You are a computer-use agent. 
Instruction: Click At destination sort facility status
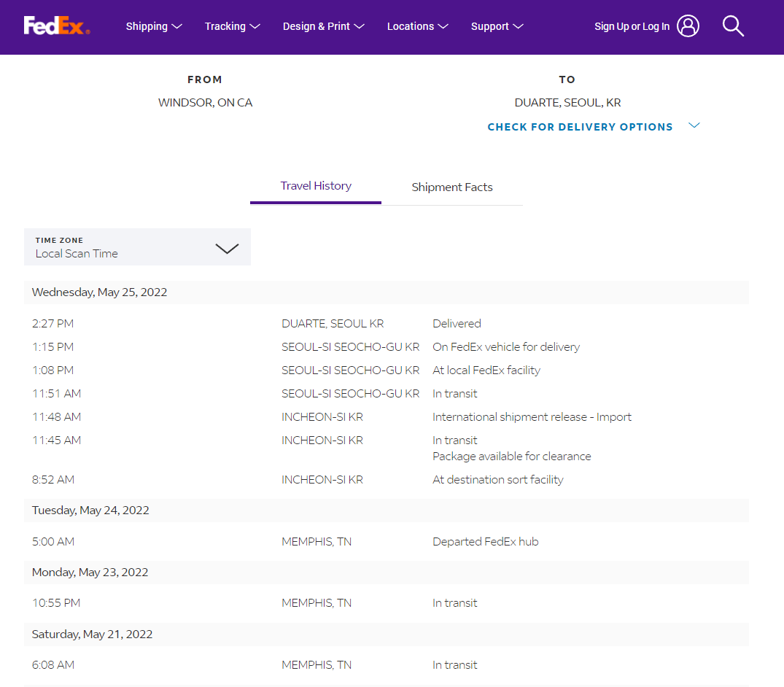tap(498, 479)
